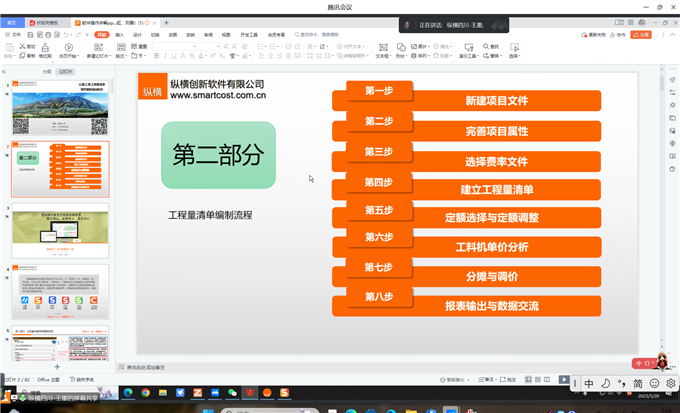Click add-slide plus below thumbnails
The image size is (680, 413).
point(57,367)
